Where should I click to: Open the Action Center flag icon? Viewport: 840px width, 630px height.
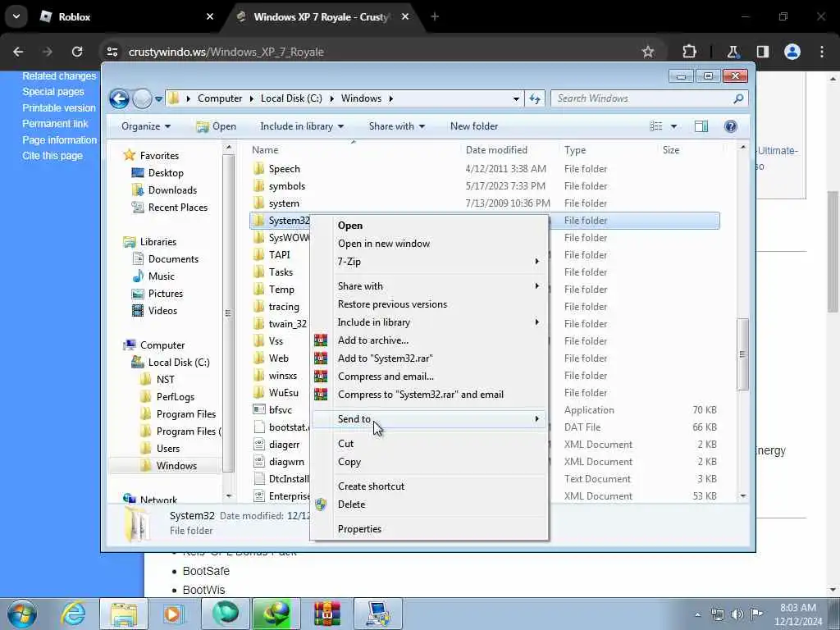(x=756, y=614)
